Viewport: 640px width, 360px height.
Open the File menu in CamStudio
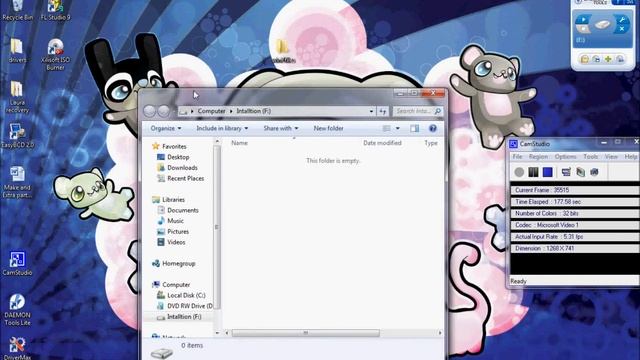[x=518, y=157]
